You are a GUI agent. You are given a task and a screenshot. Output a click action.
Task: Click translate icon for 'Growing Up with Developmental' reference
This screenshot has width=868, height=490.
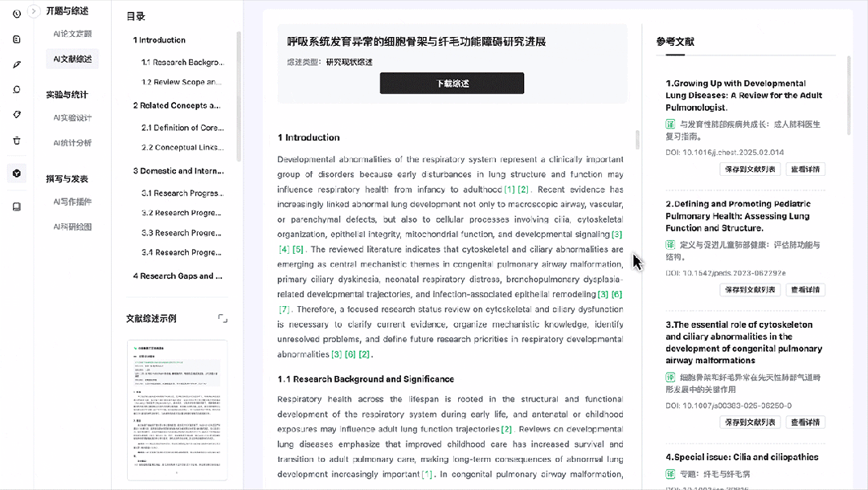(670, 124)
